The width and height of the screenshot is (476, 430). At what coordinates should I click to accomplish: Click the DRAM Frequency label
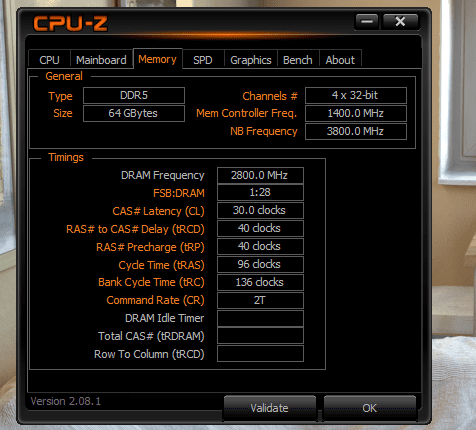(162, 175)
